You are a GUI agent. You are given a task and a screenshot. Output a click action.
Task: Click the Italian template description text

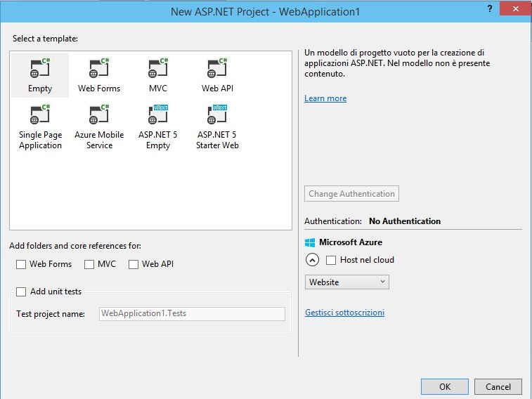[x=397, y=63]
